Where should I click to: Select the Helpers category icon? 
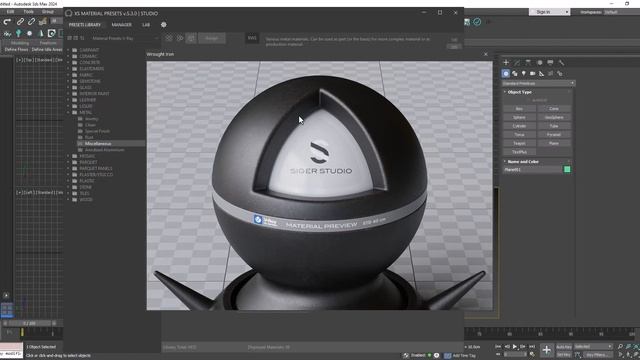542,73
